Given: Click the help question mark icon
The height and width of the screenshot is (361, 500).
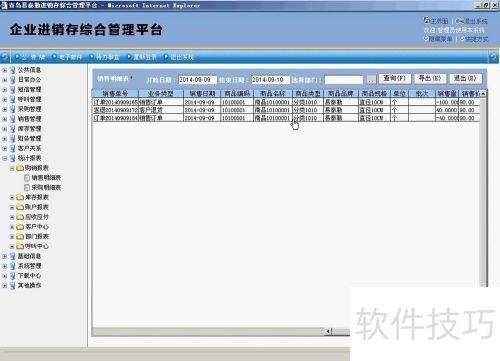Looking at the screenshot, I should pyautogui.click(x=494, y=57).
